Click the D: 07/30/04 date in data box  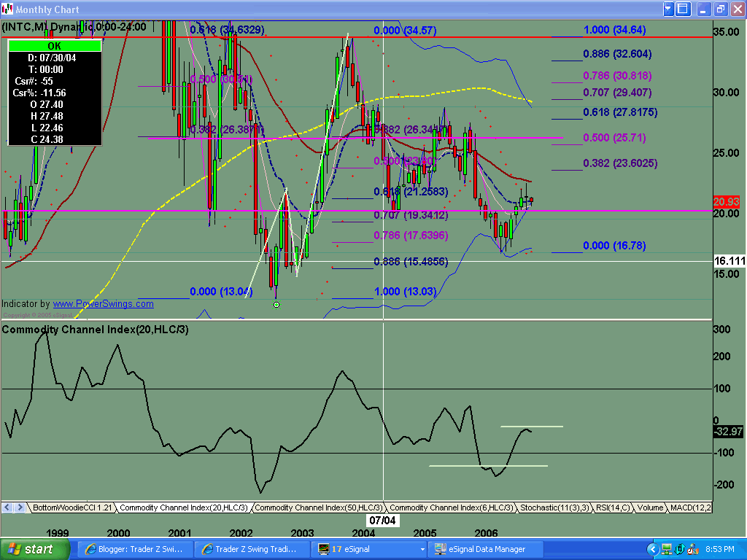(52, 58)
